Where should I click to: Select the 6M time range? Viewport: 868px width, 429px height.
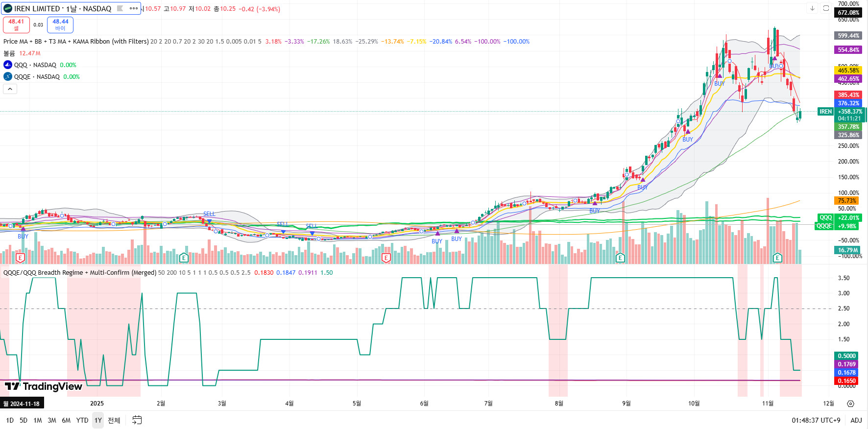pos(66,420)
